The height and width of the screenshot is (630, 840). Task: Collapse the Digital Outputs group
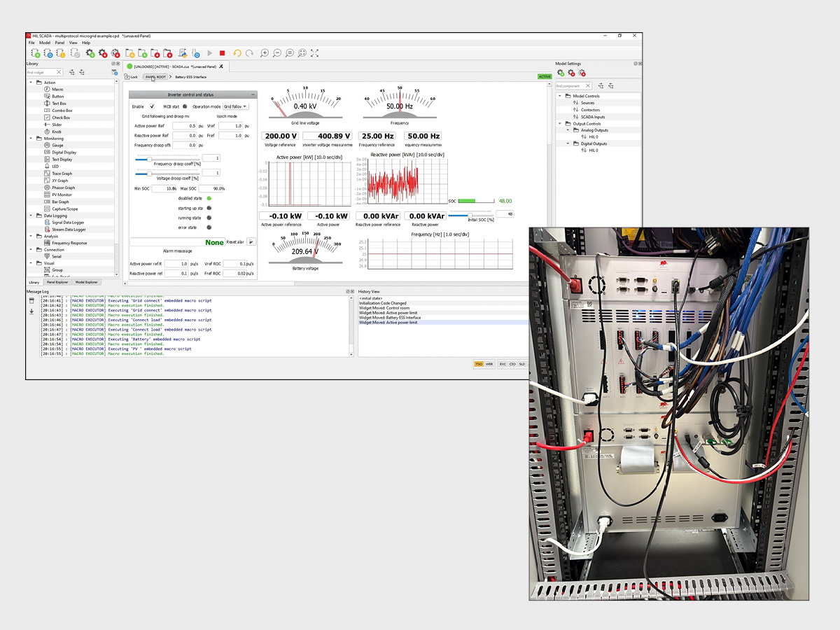567,143
